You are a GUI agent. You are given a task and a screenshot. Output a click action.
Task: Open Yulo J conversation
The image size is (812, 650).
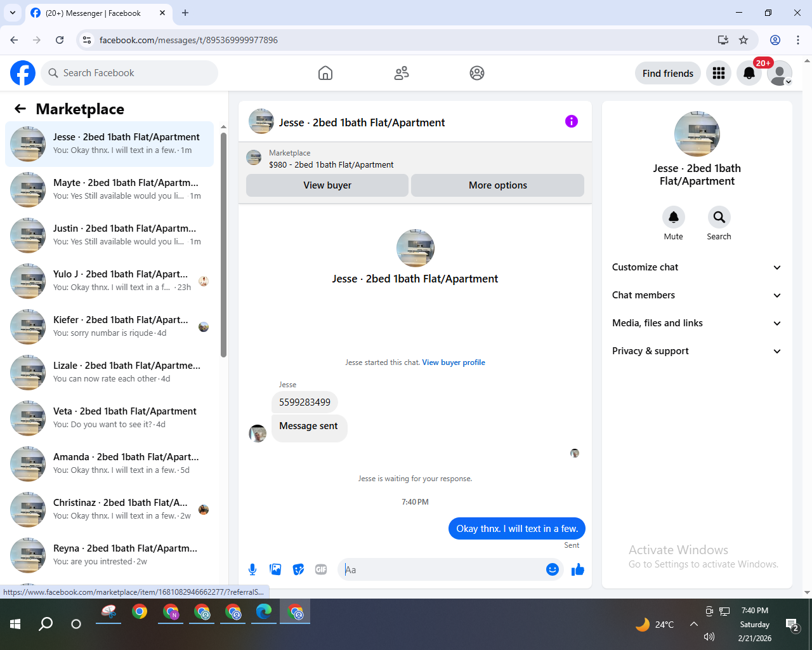tap(109, 281)
